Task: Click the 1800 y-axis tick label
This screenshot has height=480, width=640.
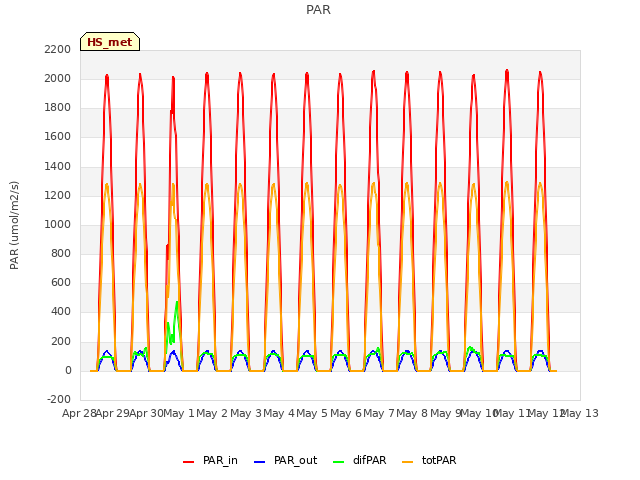Action: click(x=58, y=107)
